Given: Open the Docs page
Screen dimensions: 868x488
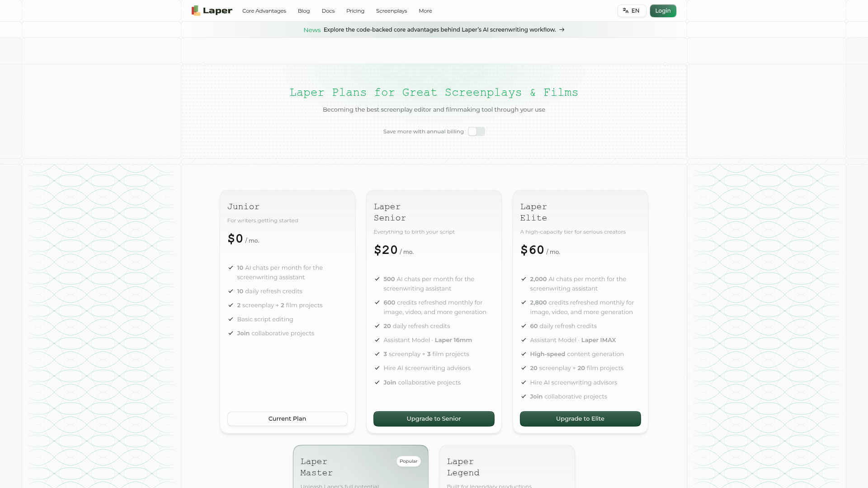Looking at the screenshot, I should pos(328,11).
